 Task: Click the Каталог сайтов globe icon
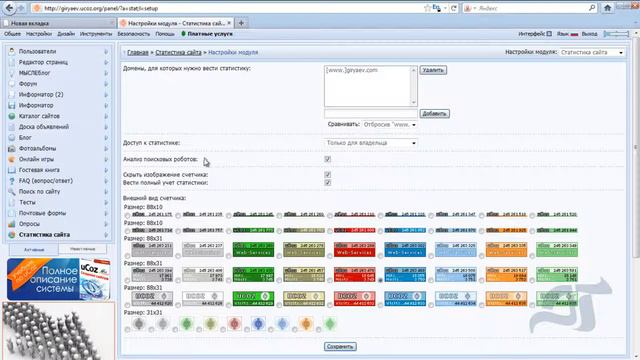click(12, 116)
